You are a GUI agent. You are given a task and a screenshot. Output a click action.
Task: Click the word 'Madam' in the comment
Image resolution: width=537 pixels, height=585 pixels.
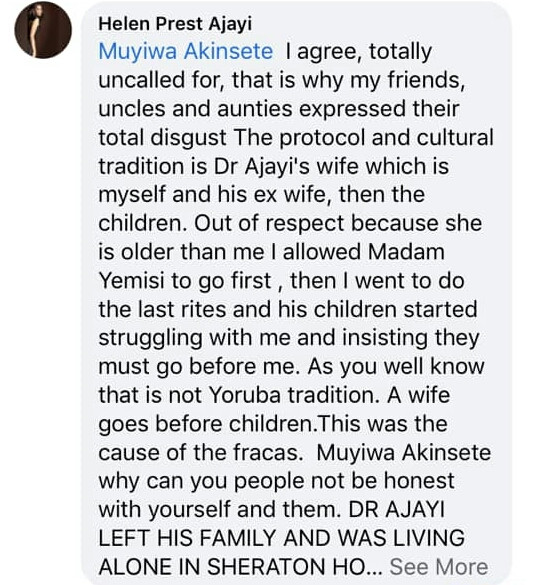(406, 251)
